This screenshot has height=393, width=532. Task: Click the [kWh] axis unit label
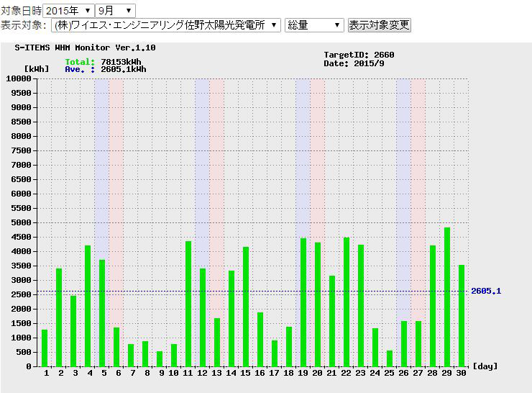[x=37, y=69]
